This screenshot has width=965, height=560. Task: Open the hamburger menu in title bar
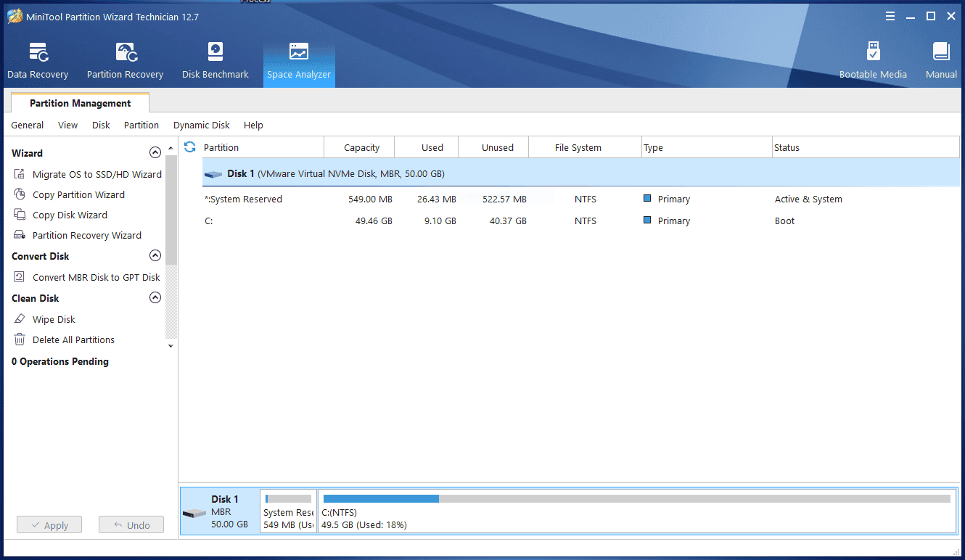890,16
